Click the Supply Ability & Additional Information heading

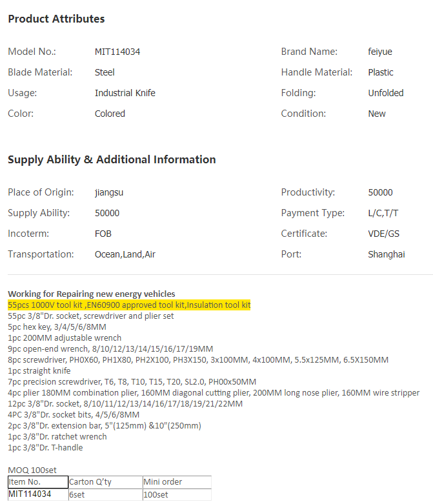click(112, 159)
